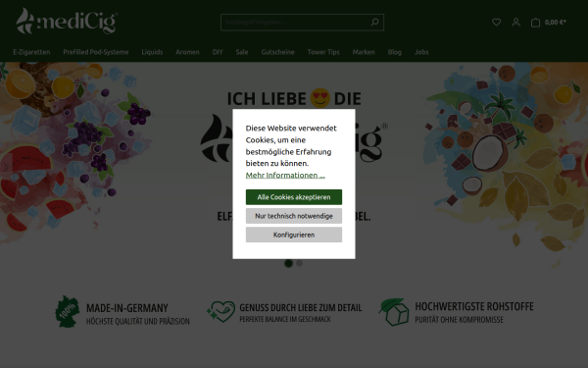Image resolution: width=588 pixels, height=368 pixels.
Task: Select the second slider dot indicator
Action: 299,263
